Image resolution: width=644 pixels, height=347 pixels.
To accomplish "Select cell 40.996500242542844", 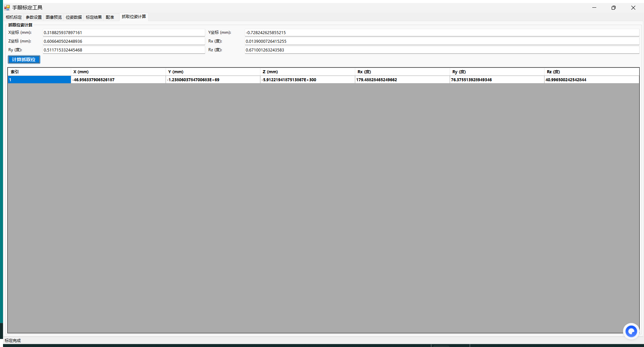I will coord(592,80).
